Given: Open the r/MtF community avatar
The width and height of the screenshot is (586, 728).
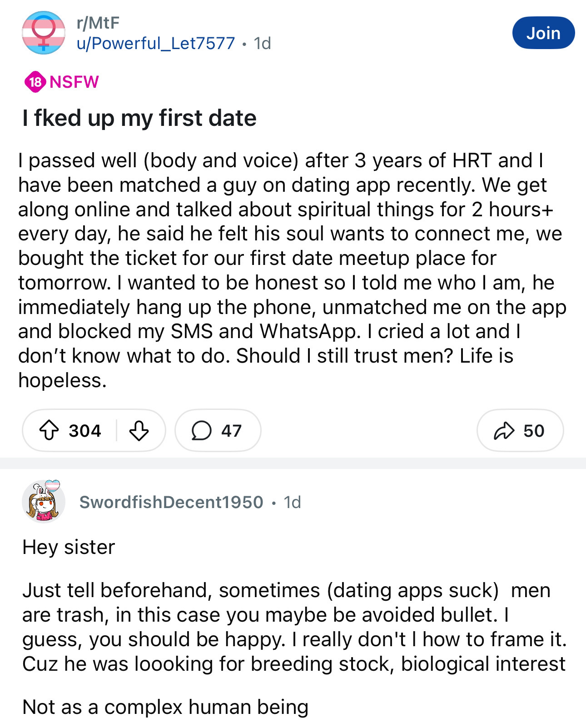Looking at the screenshot, I should pyautogui.click(x=44, y=33).
